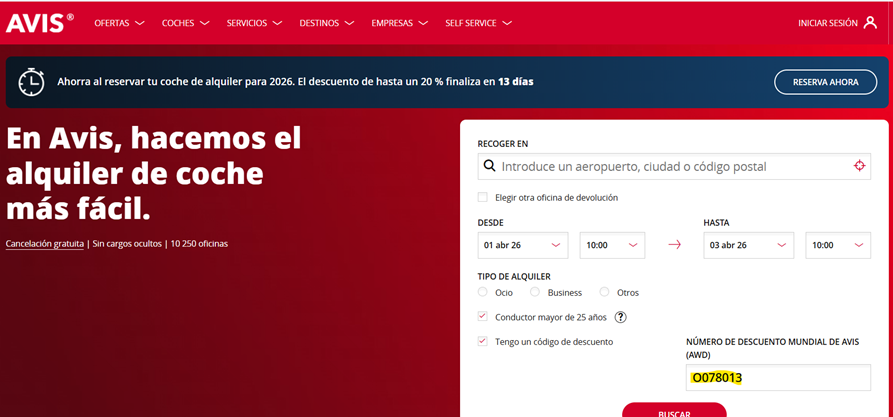Screen dimensions: 893x417
Task: Open the HASTA time dropdown
Action: [838, 246]
